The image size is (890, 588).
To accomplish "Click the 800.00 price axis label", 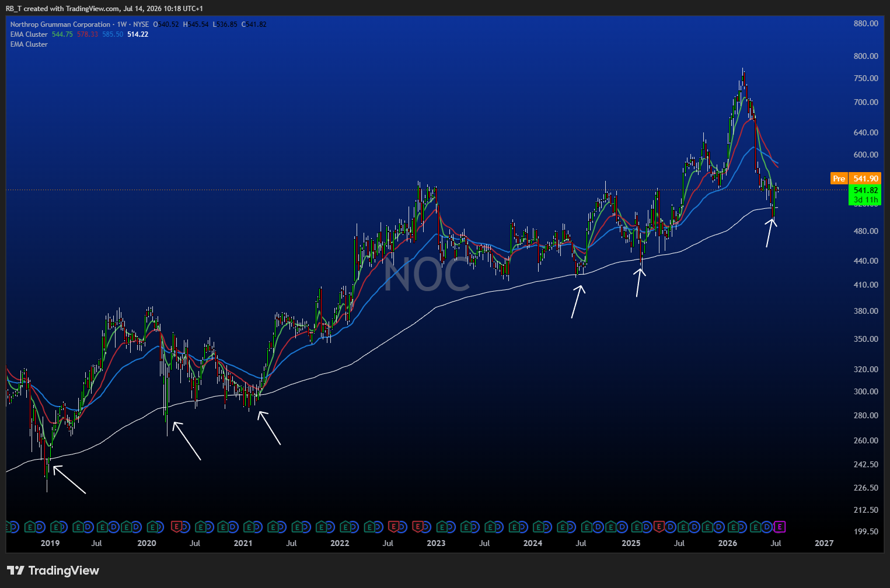I will (x=865, y=57).
